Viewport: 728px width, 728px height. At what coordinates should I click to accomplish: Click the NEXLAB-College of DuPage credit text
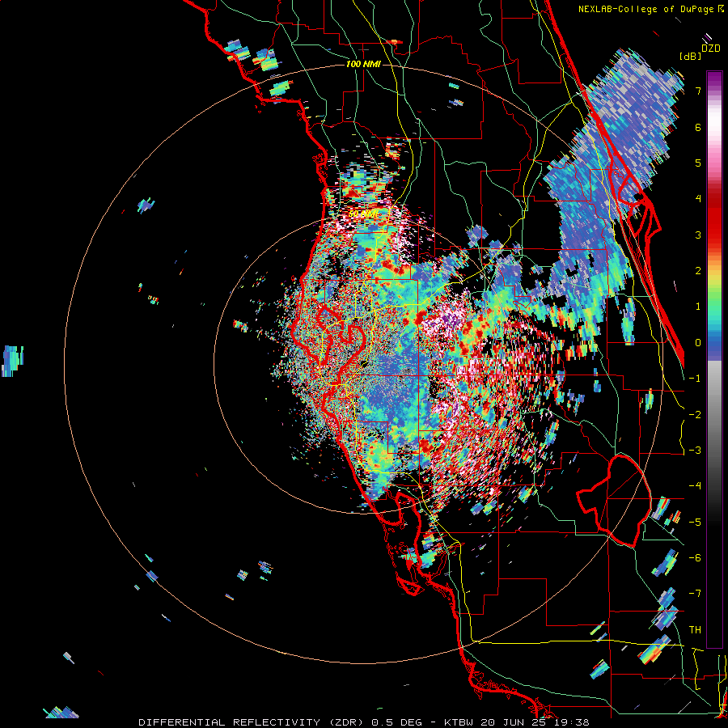[647, 9]
